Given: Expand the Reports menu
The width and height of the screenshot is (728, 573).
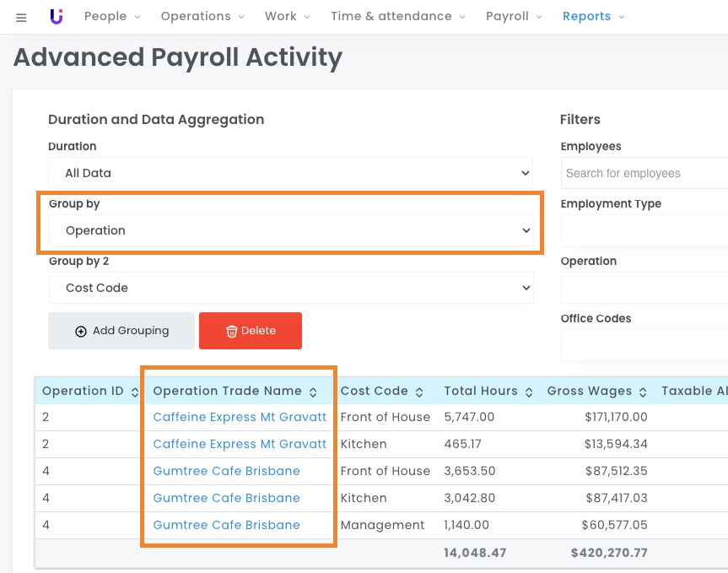Looking at the screenshot, I should click(594, 16).
